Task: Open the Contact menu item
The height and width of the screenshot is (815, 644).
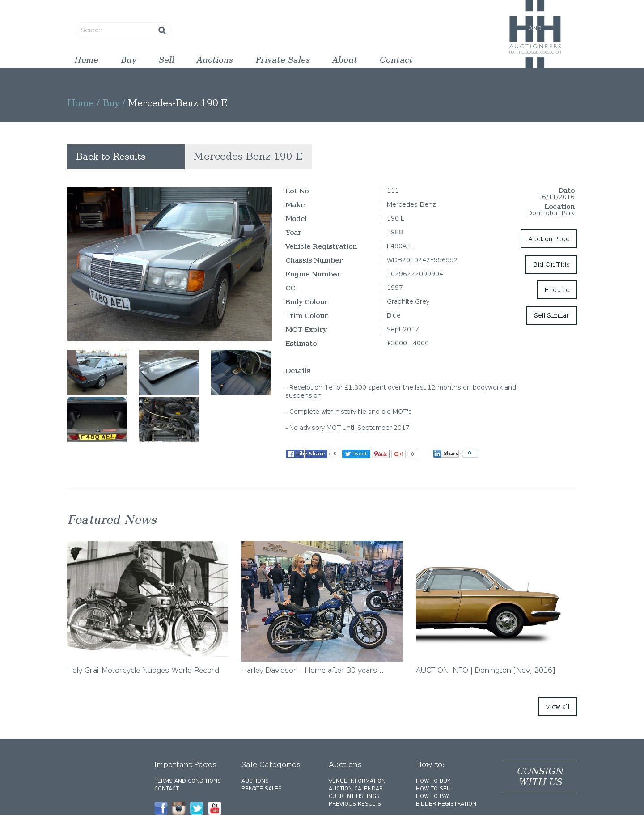Action: pyautogui.click(x=396, y=60)
